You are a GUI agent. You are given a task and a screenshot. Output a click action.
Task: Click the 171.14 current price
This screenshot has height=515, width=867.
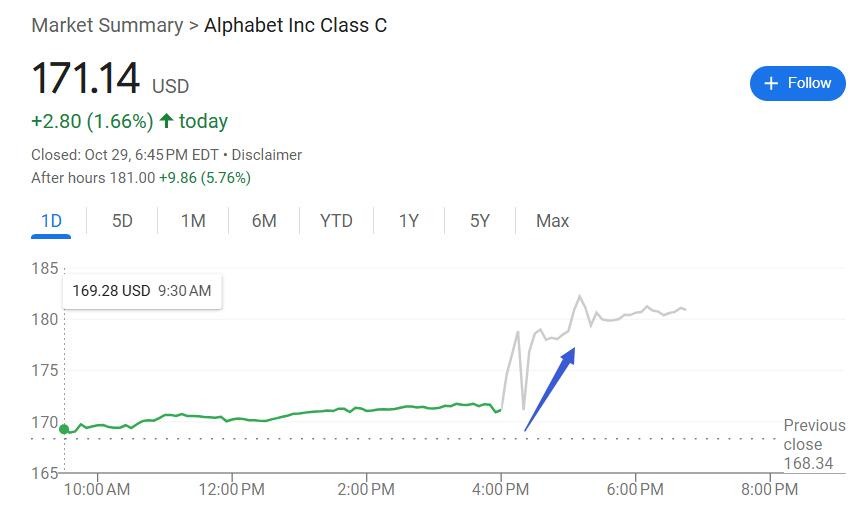tap(87, 80)
